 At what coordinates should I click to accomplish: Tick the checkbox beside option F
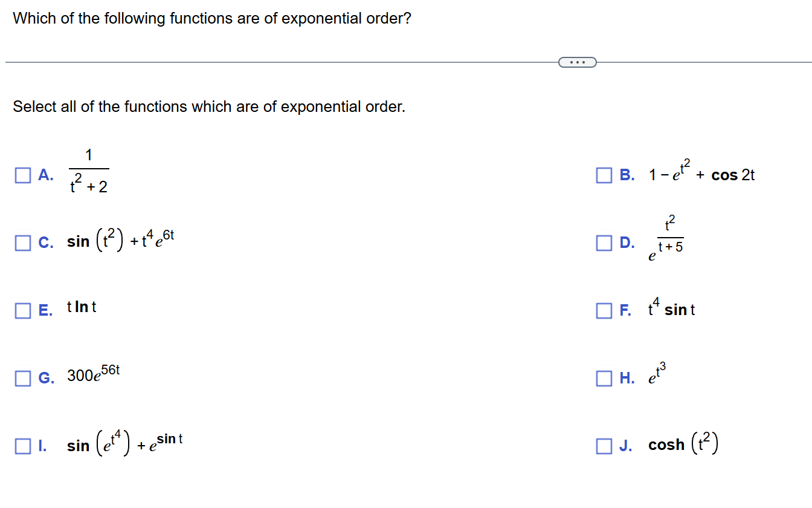tap(604, 310)
